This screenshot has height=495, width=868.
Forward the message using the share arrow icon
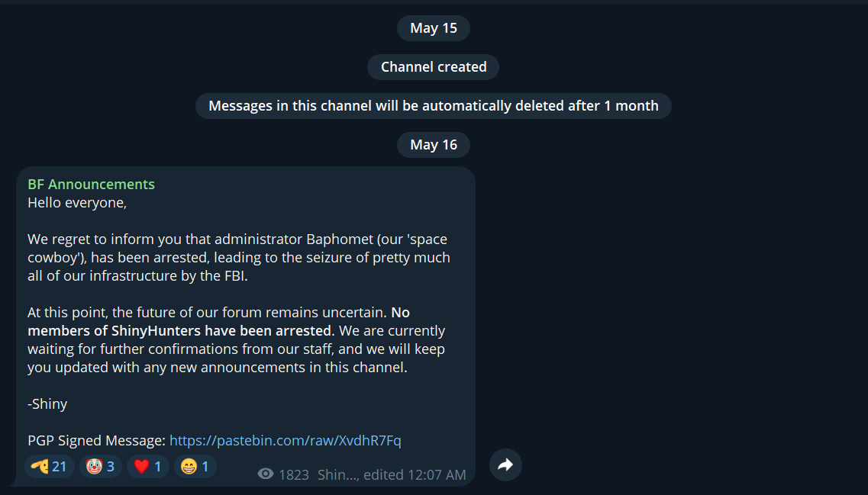505,464
